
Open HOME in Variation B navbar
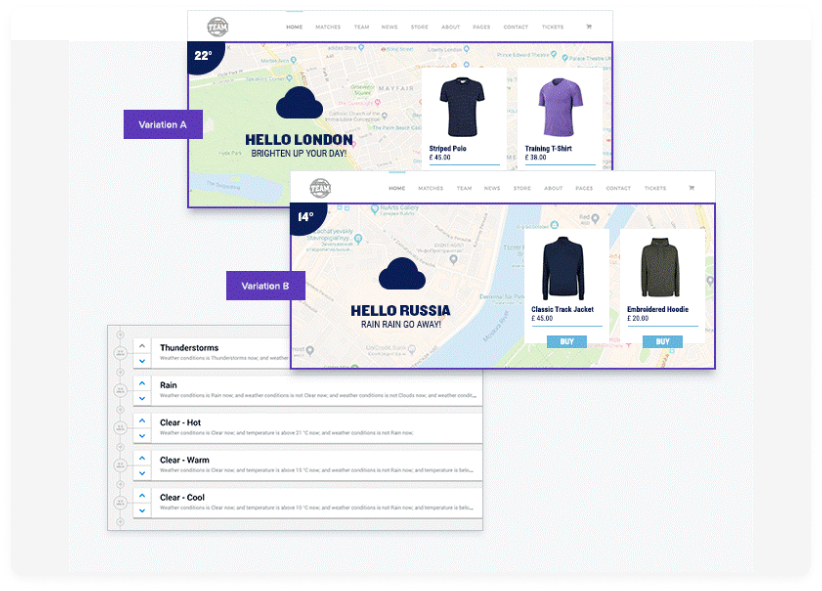click(397, 188)
